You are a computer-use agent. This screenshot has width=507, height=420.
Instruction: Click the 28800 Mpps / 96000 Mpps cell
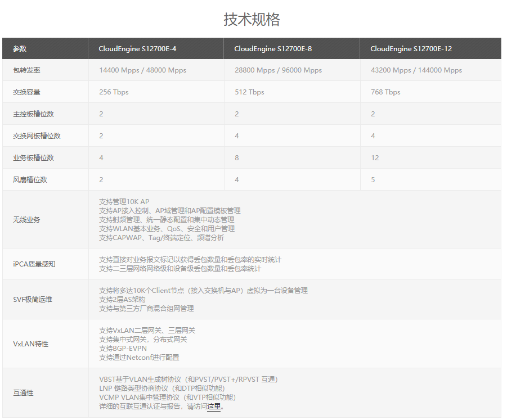278,70
